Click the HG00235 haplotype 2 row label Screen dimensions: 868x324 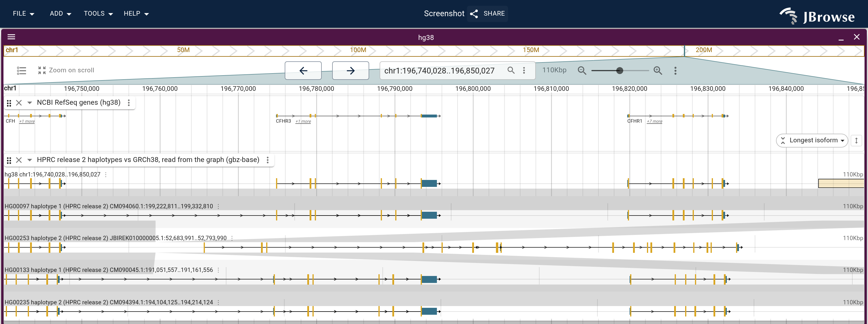[108, 302]
